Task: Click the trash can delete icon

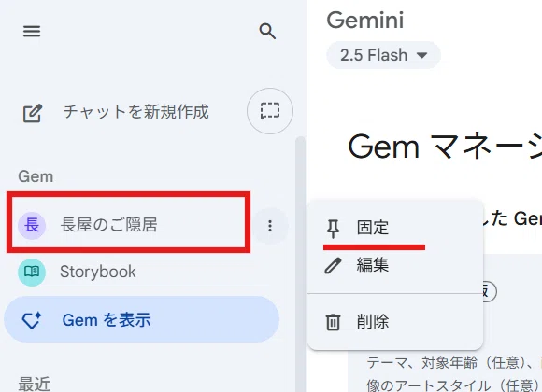Action: [x=333, y=322]
